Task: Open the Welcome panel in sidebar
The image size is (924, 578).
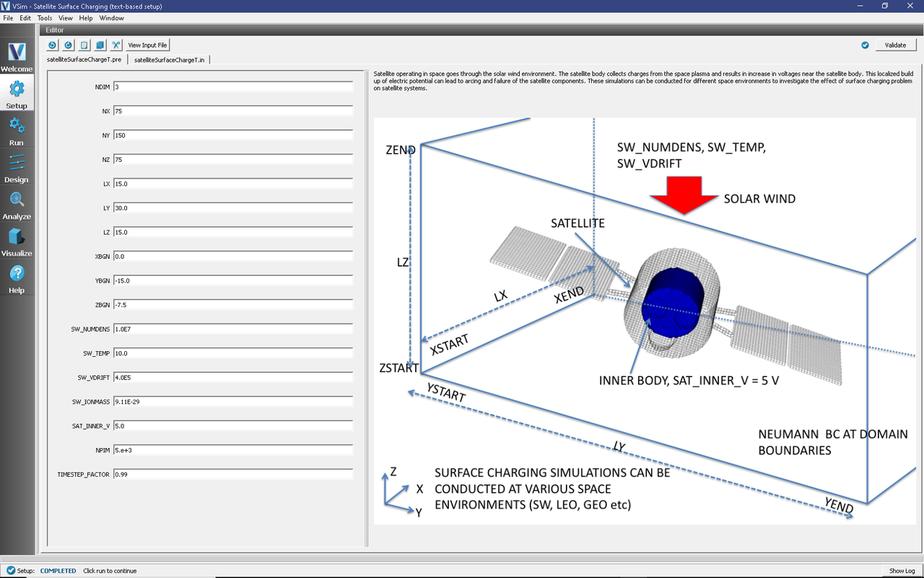Action: click(x=17, y=57)
